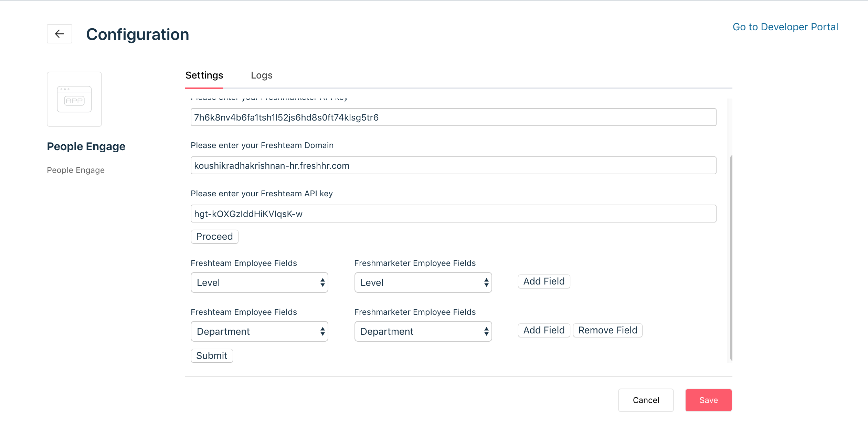Remove the Department field mapping
Viewport: 868px width, 434px height.
click(607, 330)
